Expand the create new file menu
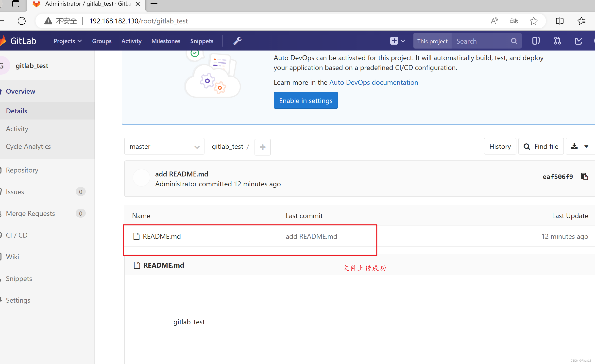595x364 pixels. (x=263, y=147)
